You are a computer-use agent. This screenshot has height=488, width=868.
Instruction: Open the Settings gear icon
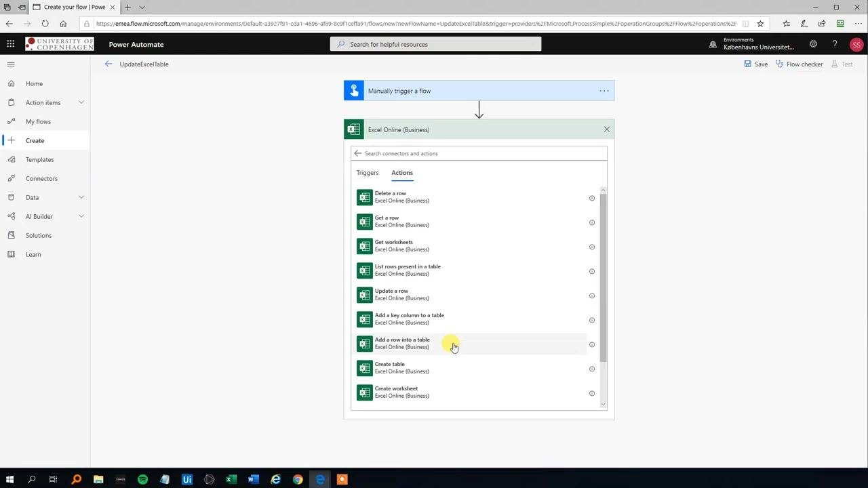pos(813,44)
